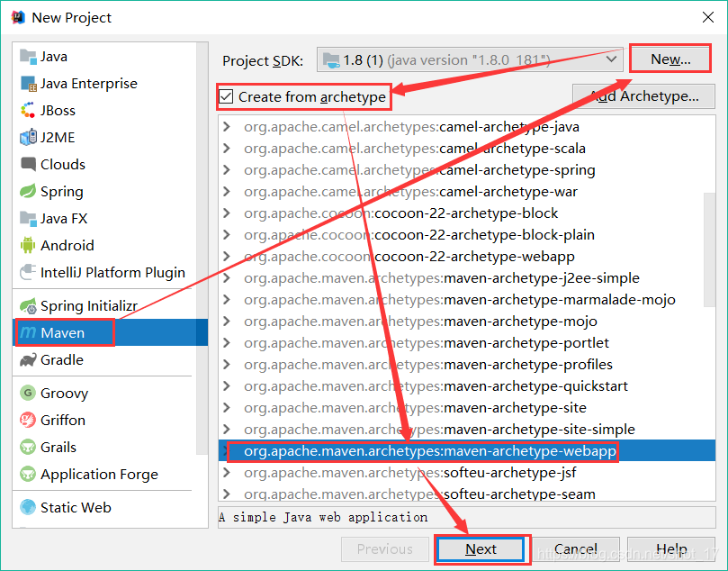Expand the maven-archetype-portlet node

click(x=227, y=343)
